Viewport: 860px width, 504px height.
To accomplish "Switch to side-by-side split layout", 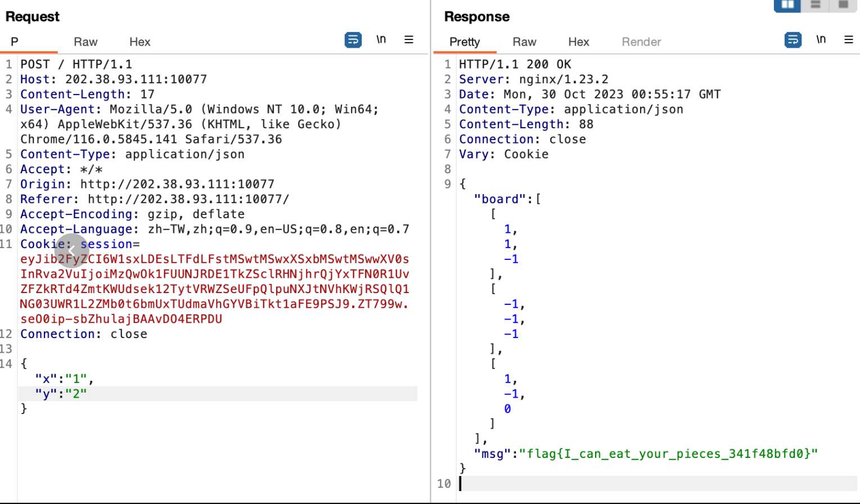I will (x=787, y=5).
